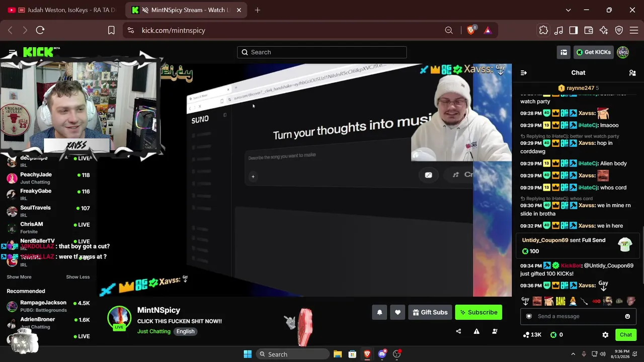Select the MintNSpicy Stream browser tab

tap(186, 10)
